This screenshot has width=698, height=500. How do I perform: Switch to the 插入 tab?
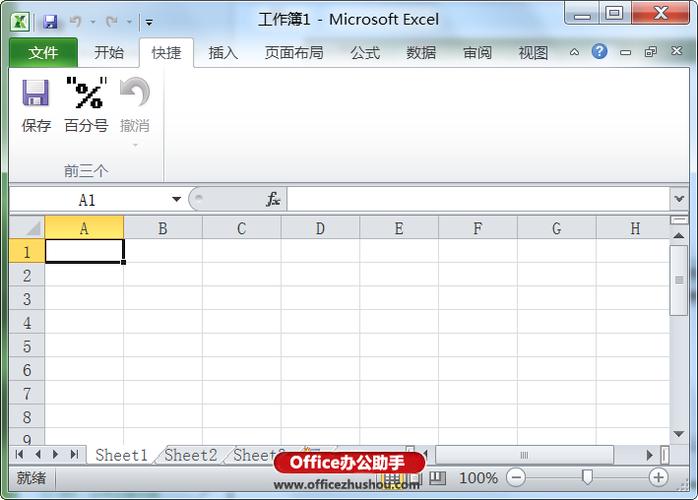click(x=223, y=53)
